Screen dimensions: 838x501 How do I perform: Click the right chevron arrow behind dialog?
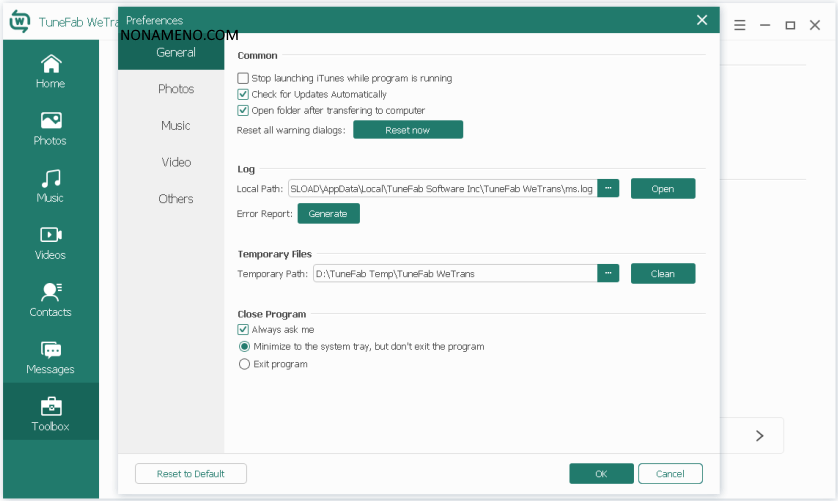click(759, 435)
